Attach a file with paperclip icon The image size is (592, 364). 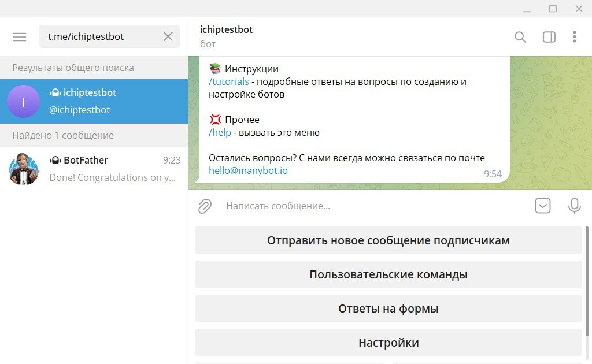[x=205, y=206]
